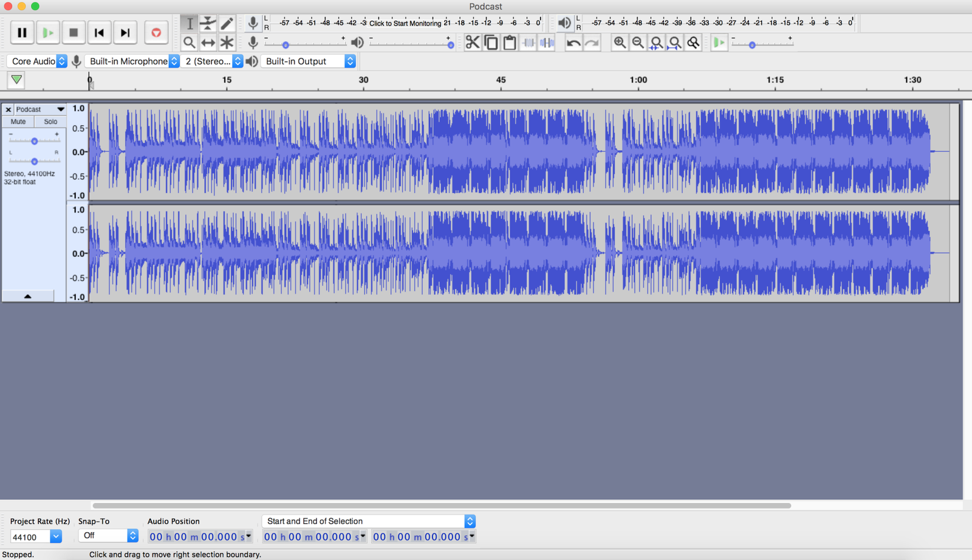972x560 pixels.
Task: Copy selection with the Copy icon
Action: 491,43
